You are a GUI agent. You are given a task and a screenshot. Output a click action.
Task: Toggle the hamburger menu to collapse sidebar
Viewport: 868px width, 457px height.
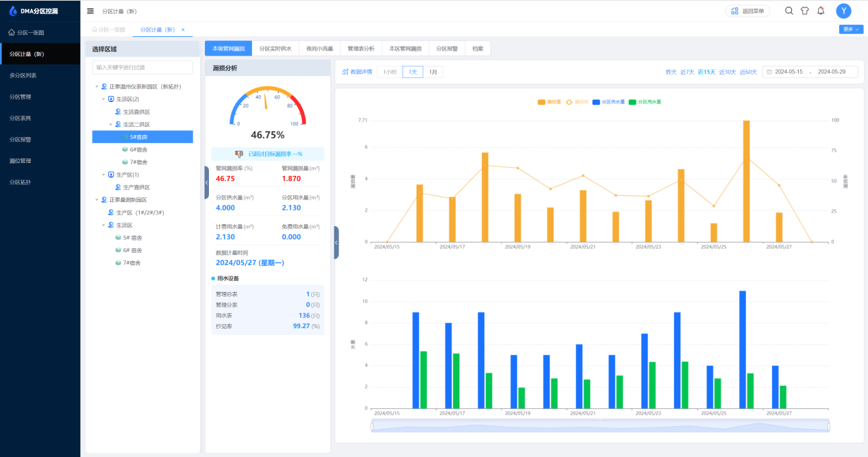(90, 11)
